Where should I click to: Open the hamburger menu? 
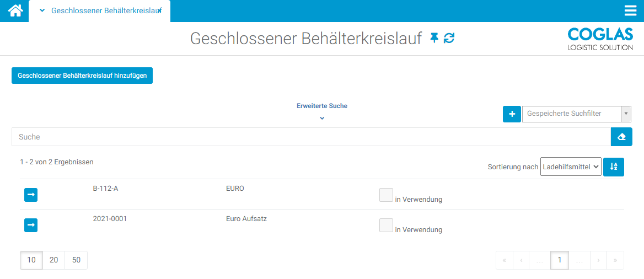(x=630, y=11)
